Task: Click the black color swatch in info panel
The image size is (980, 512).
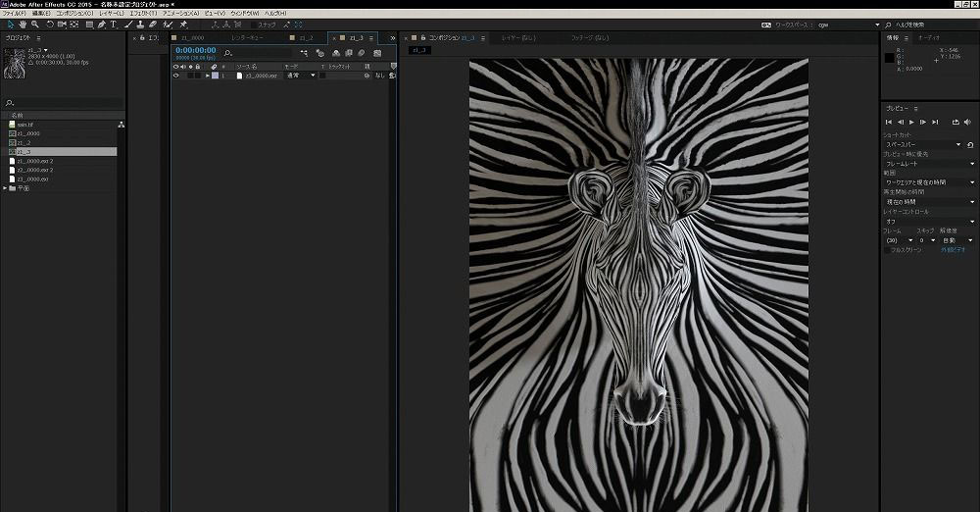Action: pyautogui.click(x=890, y=58)
